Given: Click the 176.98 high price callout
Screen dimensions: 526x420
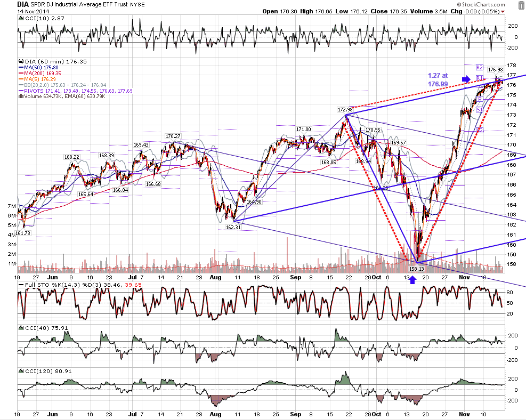Looking at the screenshot, I should [496, 70].
